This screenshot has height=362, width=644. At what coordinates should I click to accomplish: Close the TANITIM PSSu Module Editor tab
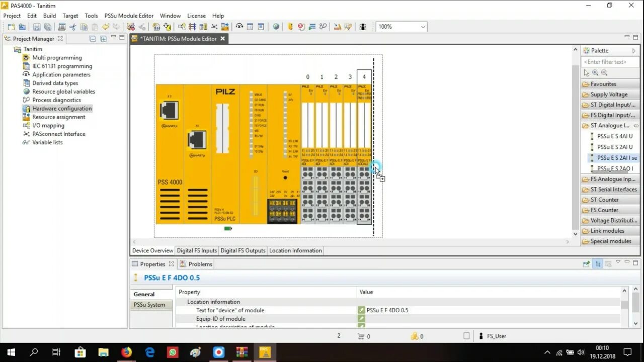[x=222, y=39]
